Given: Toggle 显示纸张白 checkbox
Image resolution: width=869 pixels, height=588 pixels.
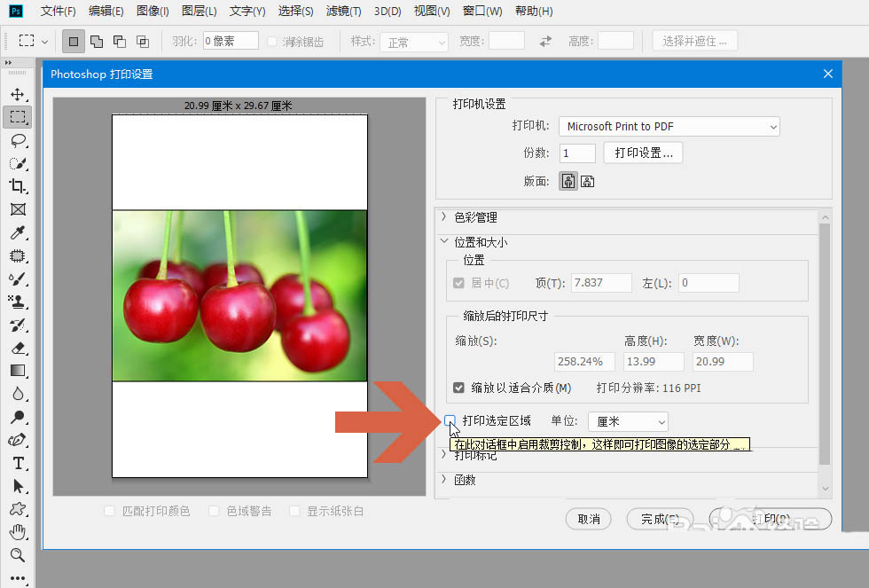Looking at the screenshot, I should tap(294, 511).
